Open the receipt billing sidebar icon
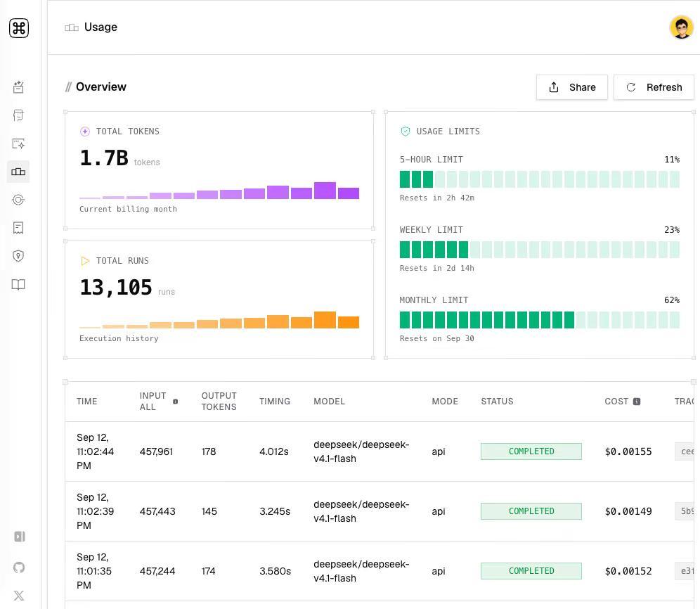This screenshot has width=700, height=609. [x=18, y=228]
